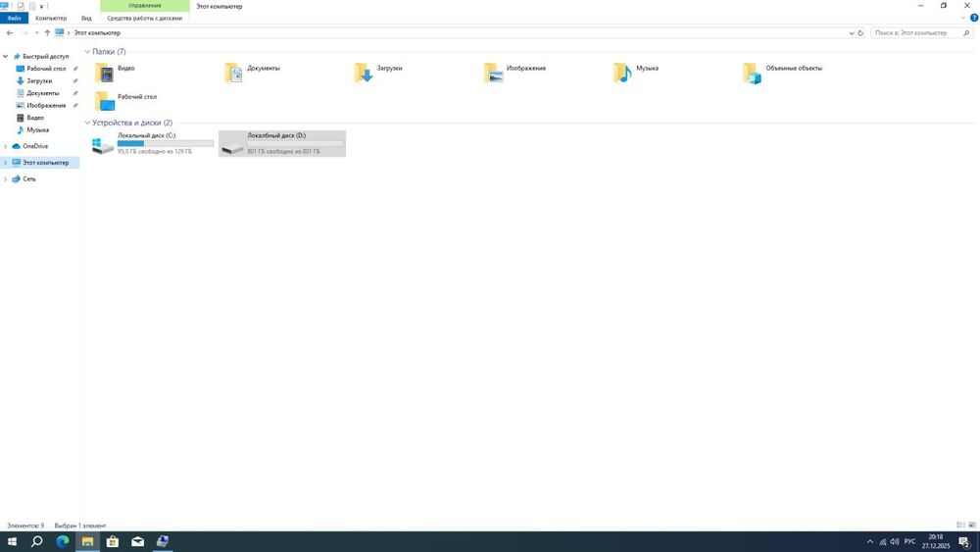
Task: Open the Загрузки folder in Папки
Action: 378,73
